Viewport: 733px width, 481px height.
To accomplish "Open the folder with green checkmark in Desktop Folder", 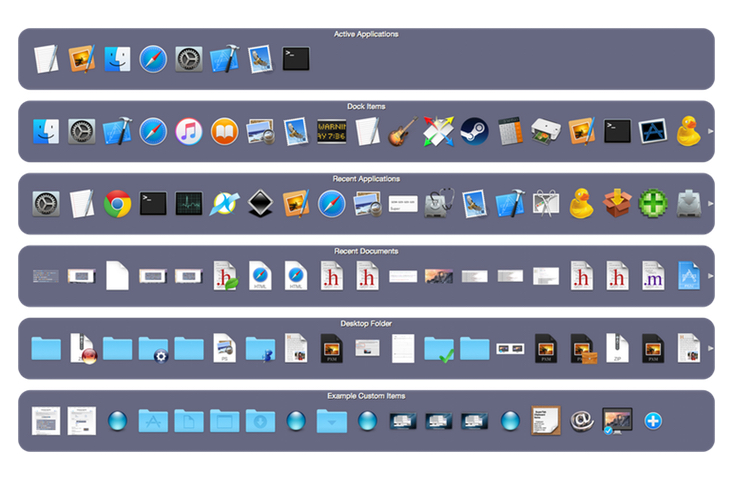I will (x=439, y=349).
